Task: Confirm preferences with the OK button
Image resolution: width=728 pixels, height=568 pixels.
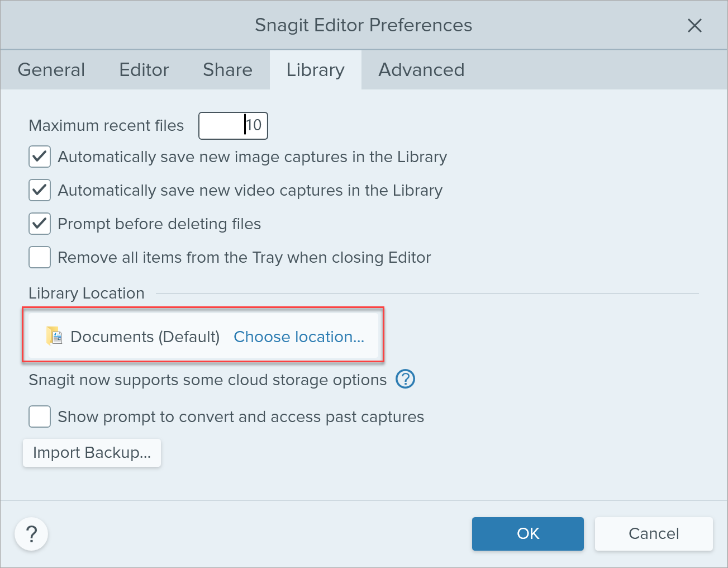Action: point(527,533)
